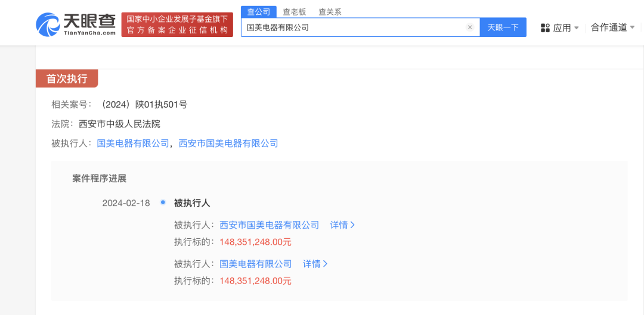Open 国美电器有限公司 link beside the court's 被执行人 label
The image size is (644, 315).
click(x=133, y=144)
